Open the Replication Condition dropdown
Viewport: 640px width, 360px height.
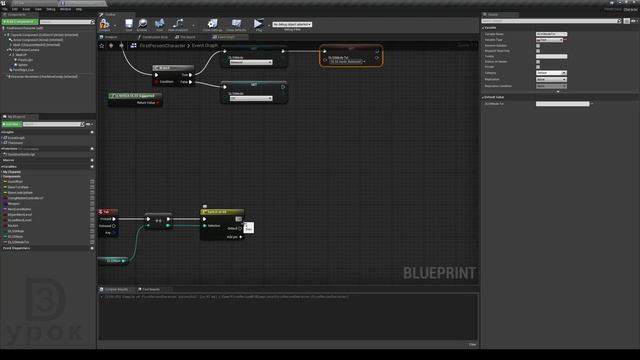pos(551,86)
